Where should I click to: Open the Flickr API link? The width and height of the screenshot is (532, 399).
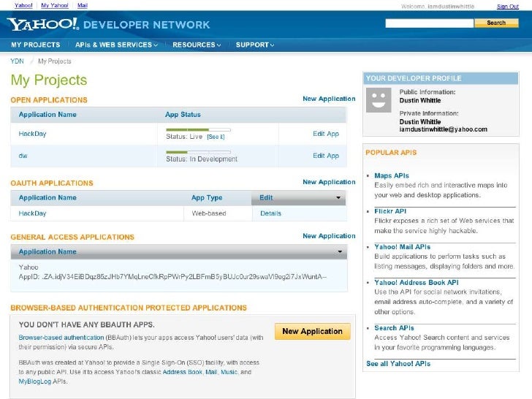coord(390,211)
